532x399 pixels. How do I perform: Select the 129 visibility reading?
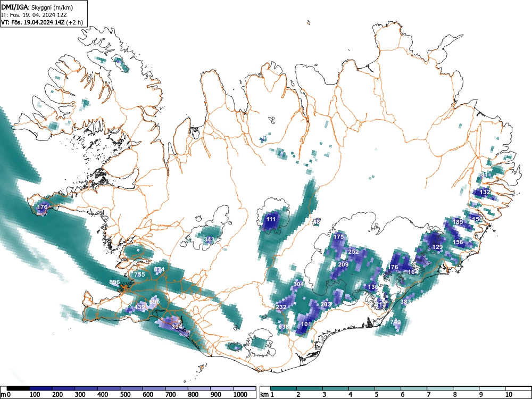tap(438, 247)
